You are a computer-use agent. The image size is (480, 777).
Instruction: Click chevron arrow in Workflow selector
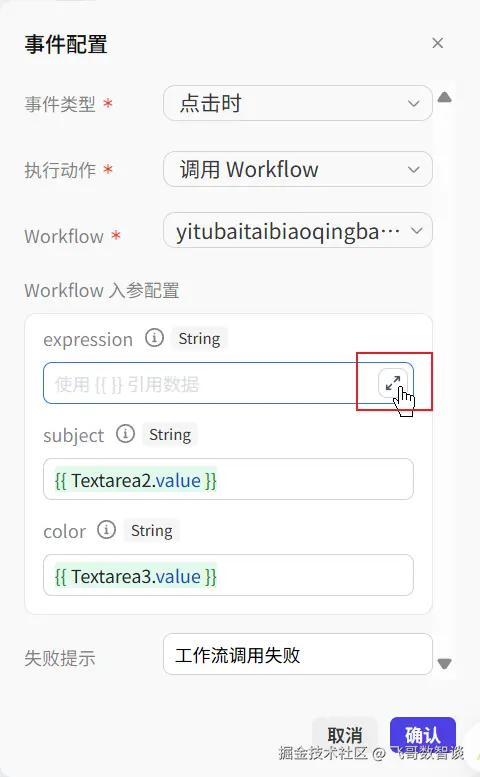click(417, 230)
